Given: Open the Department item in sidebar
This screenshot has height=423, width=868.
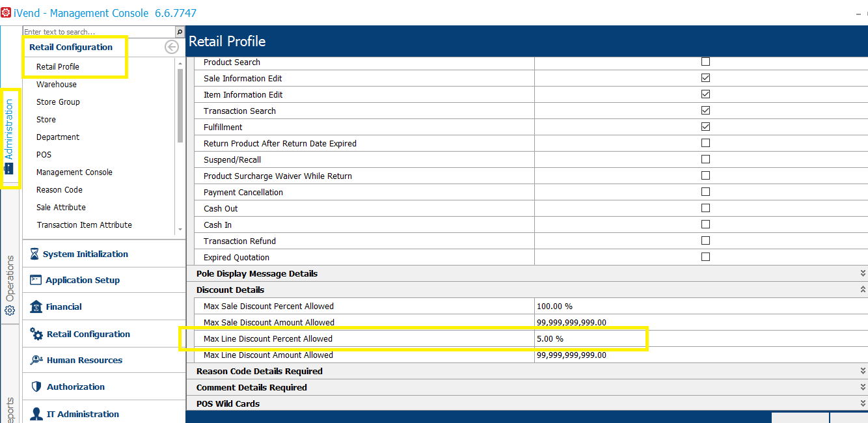Looking at the screenshot, I should (58, 137).
